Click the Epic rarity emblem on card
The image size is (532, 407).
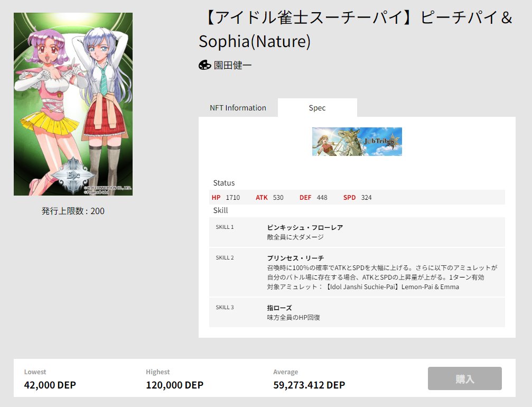(73, 175)
